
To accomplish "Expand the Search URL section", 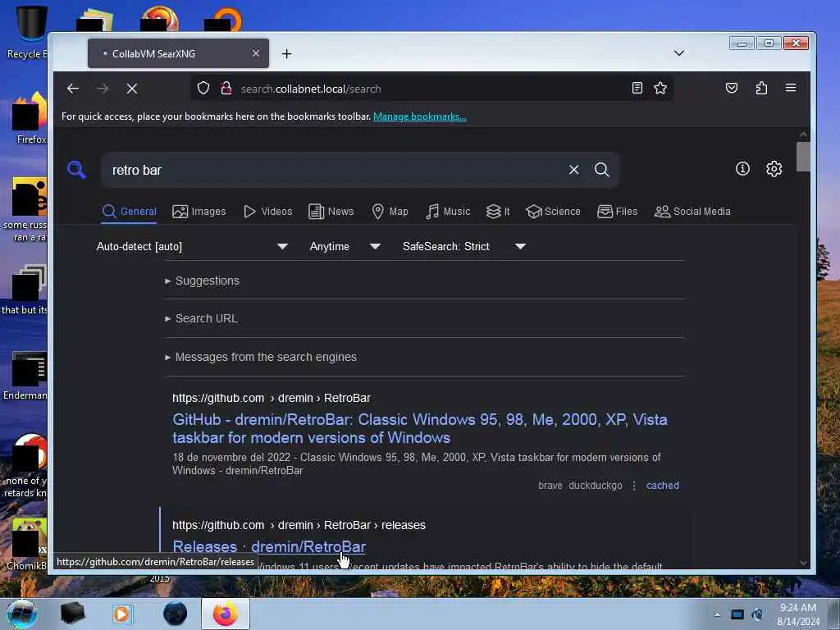I will coord(202,318).
